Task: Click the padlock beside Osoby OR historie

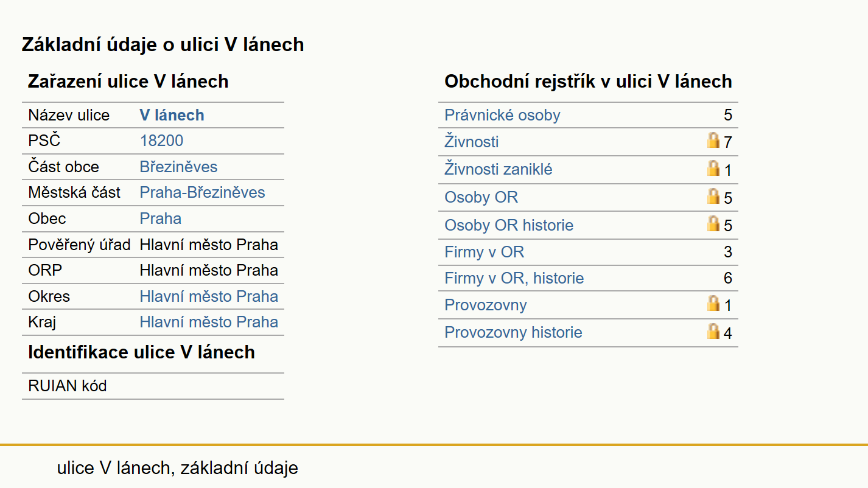Action: [713, 224]
